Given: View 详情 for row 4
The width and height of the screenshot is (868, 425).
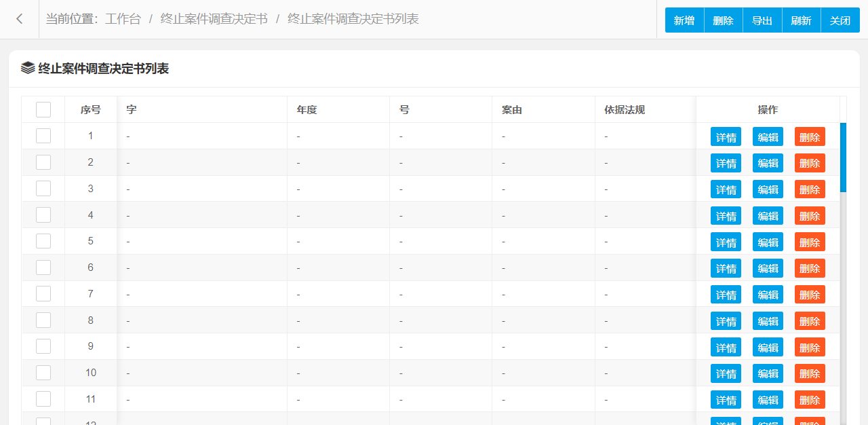Looking at the screenshot, I should click(x=726, y=216).
